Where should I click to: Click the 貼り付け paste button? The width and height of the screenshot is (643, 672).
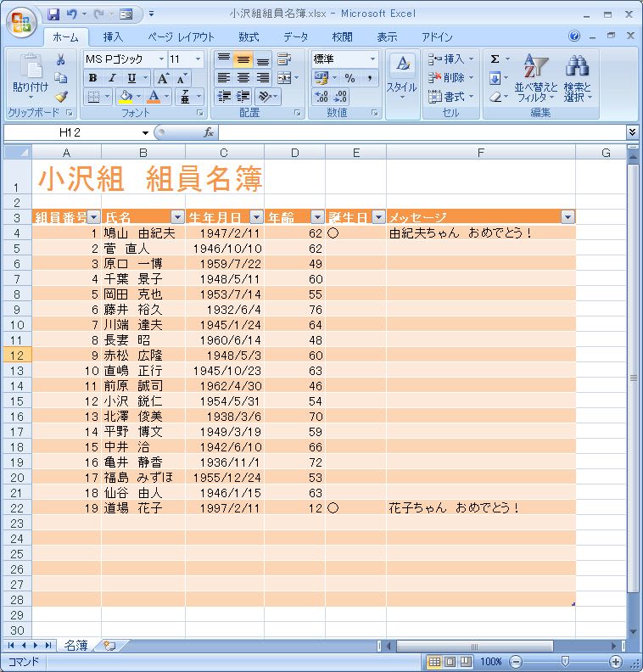[x=30, y=75]
